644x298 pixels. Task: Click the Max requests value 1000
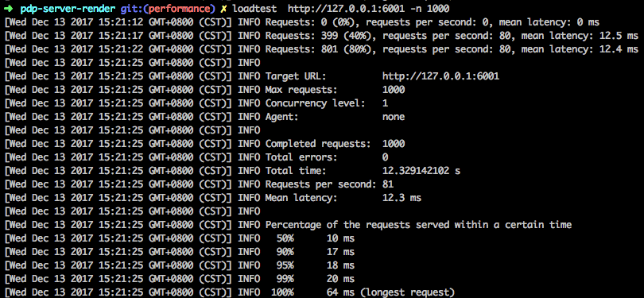tap(394, 90)
